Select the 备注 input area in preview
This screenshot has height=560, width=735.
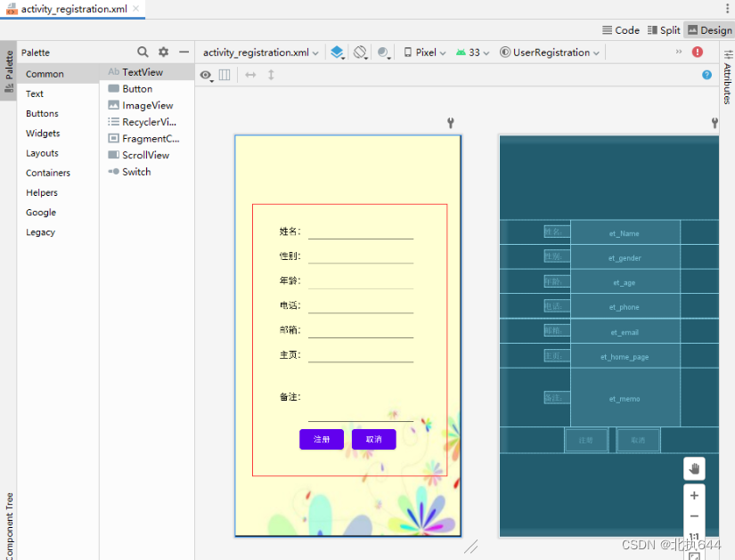[x=361, y=396]
